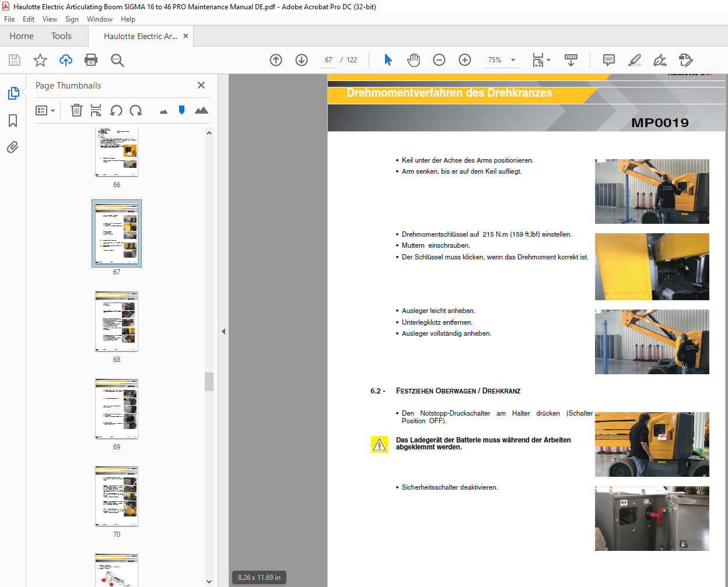This screenshot has height=587, width=728.
Task: Click heading Drehmomentverfahren des Drehkranzes
Action: pyautogui.click(x=449, y=93)
